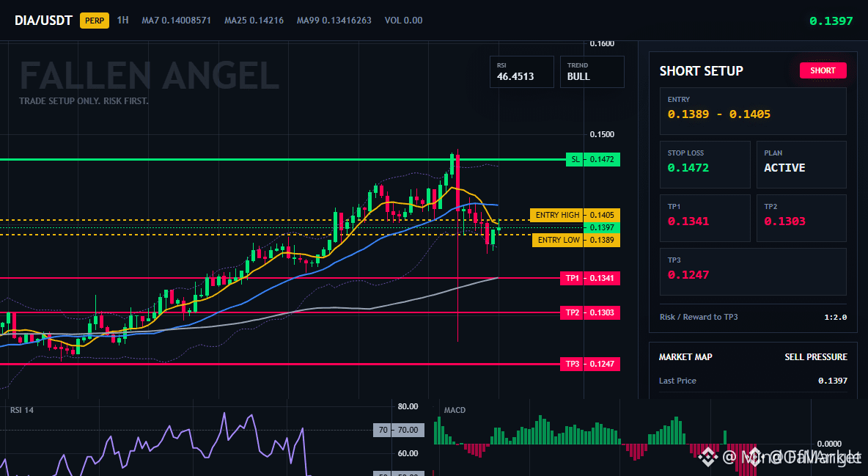This screenshot has width=868, height=476.
Task: Click the TP1 0.1341 chart tag
Action: coord(590,278)
